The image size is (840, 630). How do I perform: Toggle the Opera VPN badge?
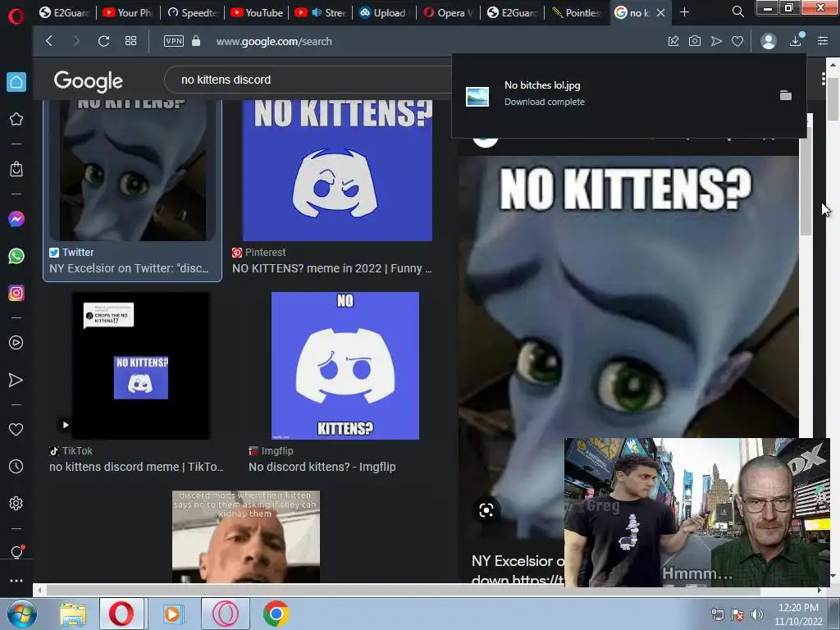[x=174, y=41]
